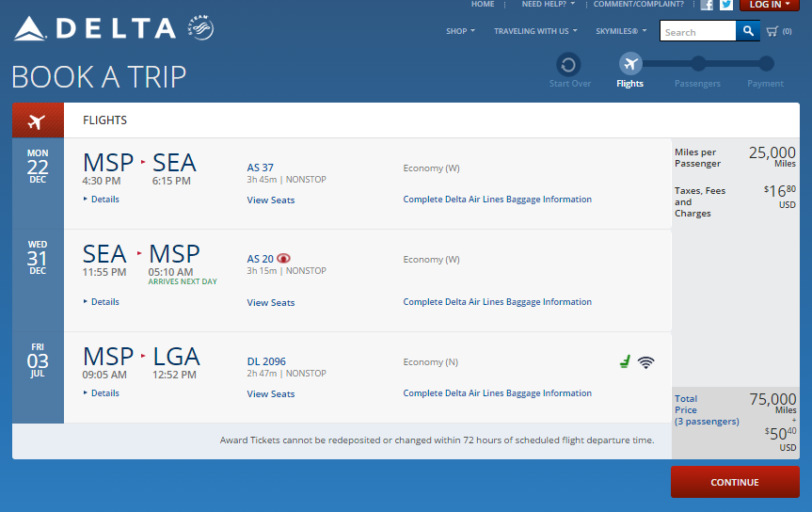
Task: Click the search magnifier button
Action: click(748, 31)
